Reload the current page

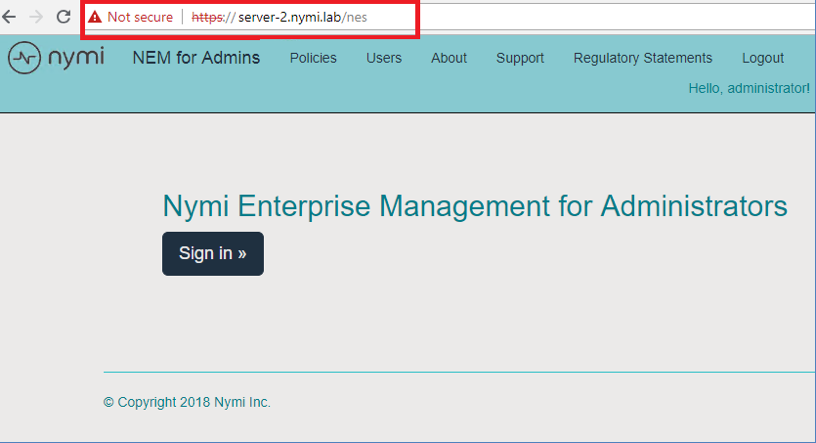pos(63,17)
